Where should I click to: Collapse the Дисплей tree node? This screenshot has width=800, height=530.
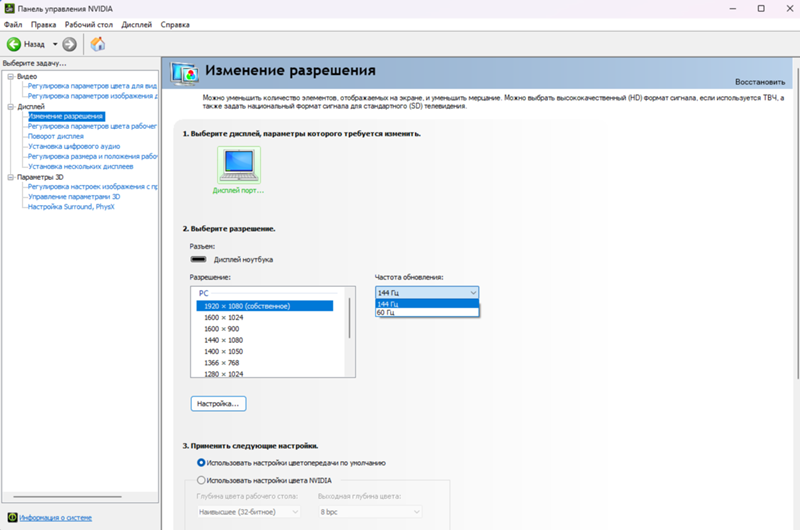coord(11,107)
